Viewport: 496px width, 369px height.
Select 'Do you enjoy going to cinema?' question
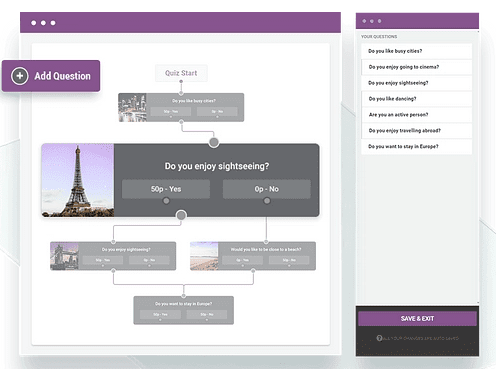coord(417,67)
